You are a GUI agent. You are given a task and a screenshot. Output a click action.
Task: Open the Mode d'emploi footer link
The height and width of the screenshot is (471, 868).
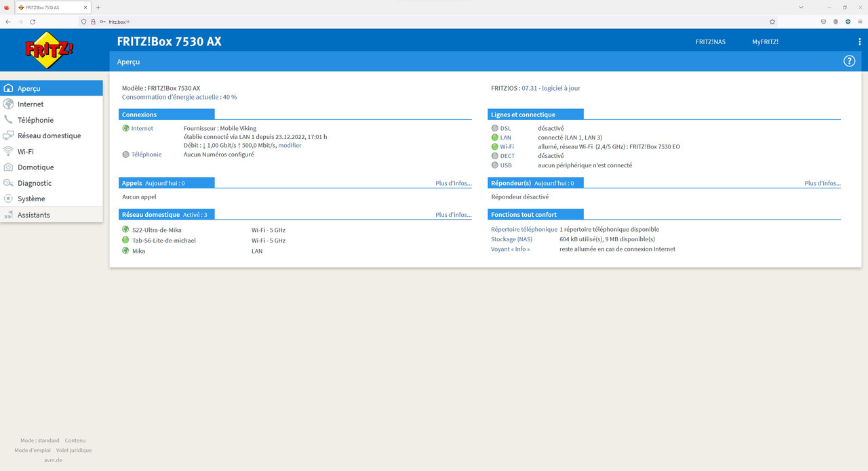33,450
